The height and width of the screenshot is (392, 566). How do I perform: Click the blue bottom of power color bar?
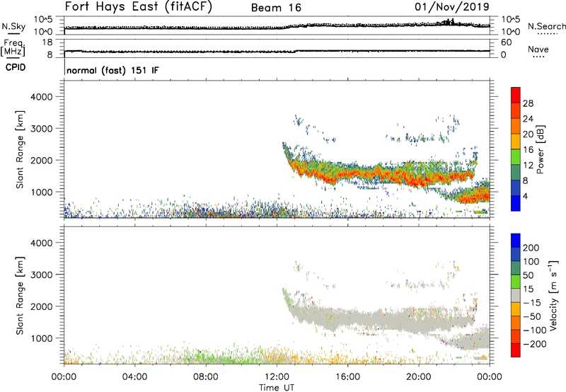coord(516,203)
